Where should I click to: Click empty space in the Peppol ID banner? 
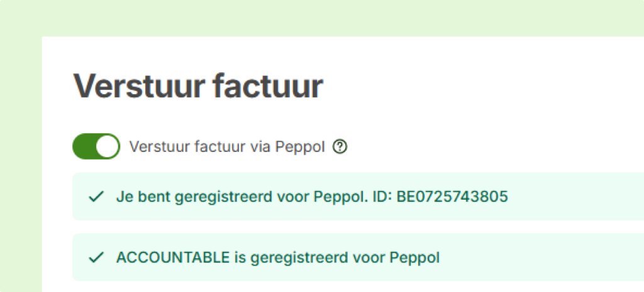pyautogui.click(x=575, y=197)
